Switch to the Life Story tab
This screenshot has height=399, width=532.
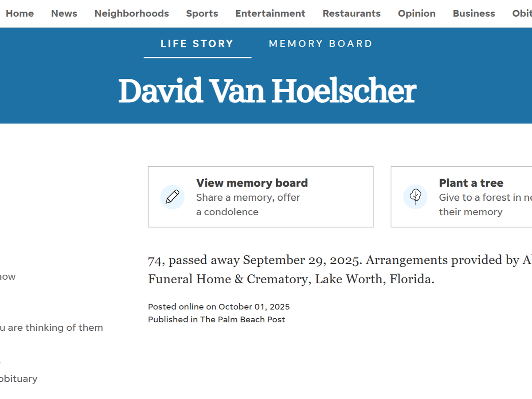(x=197, y=43)
